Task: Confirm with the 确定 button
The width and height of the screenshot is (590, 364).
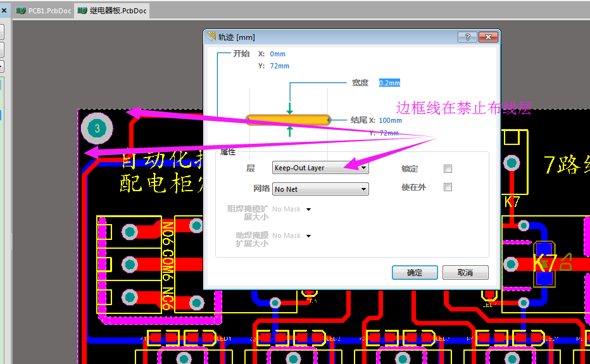Action: [415, 273]
